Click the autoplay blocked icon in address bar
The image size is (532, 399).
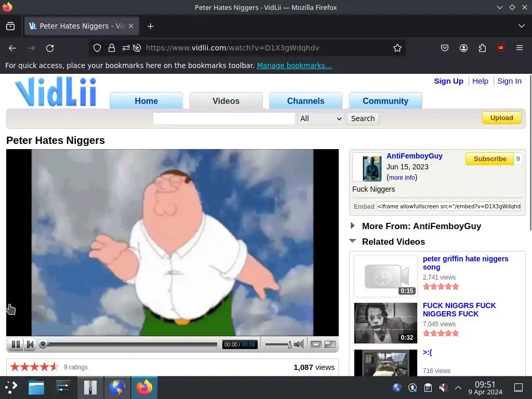coord(137,48)
